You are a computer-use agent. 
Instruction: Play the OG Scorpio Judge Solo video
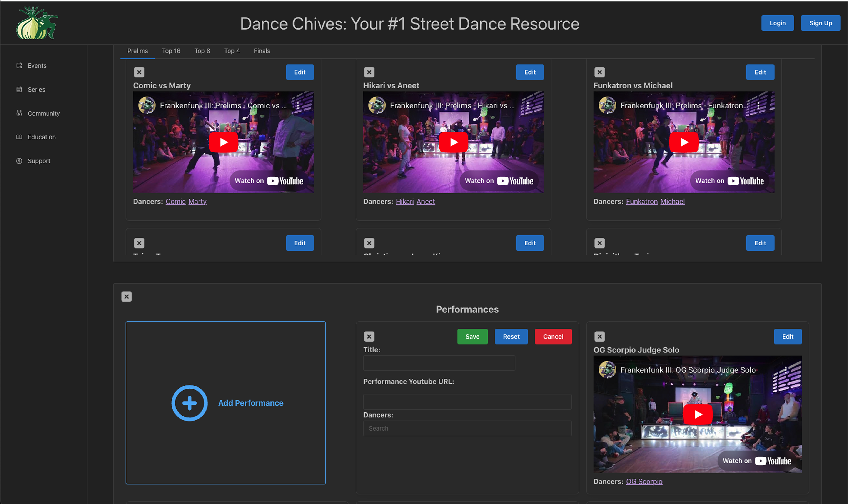698,414
